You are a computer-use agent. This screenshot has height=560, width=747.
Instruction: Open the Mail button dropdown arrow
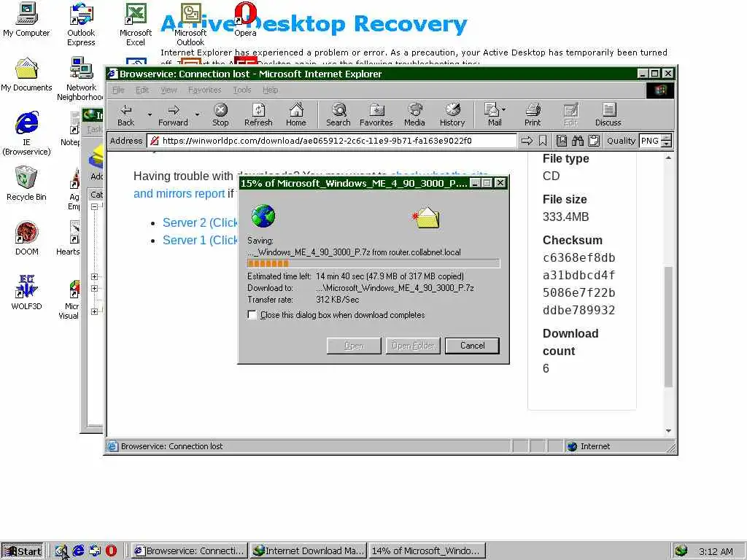click(x=504, y=109)
